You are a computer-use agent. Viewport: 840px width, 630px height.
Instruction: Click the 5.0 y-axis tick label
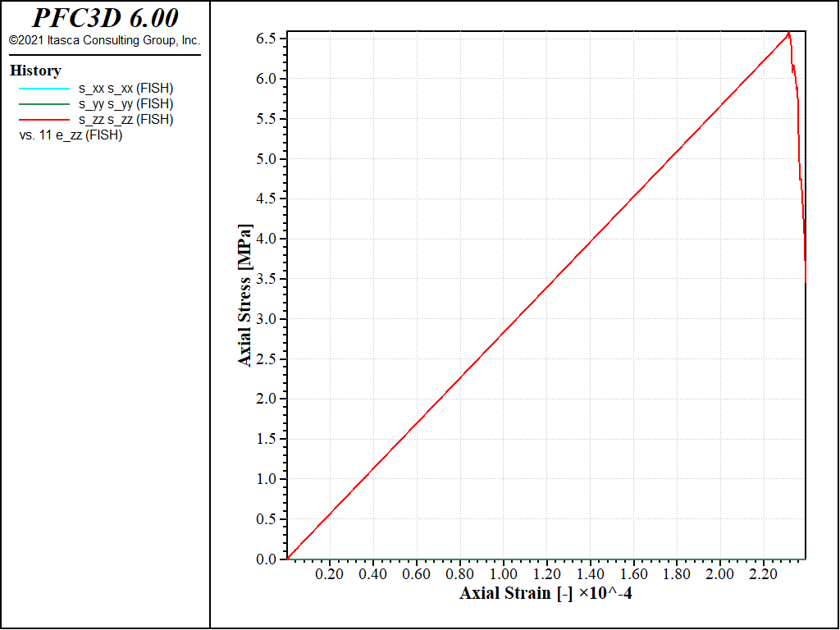[267, 159]
